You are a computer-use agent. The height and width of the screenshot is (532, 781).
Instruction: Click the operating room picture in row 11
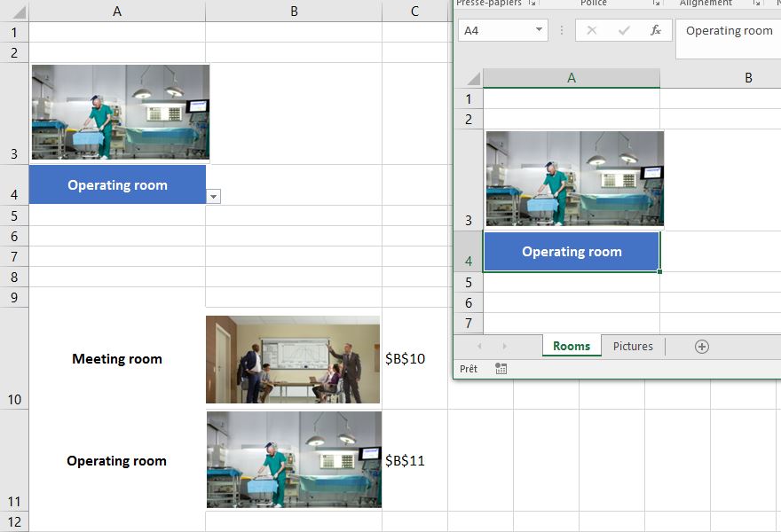pyautogui.click(x=295, y=460)
